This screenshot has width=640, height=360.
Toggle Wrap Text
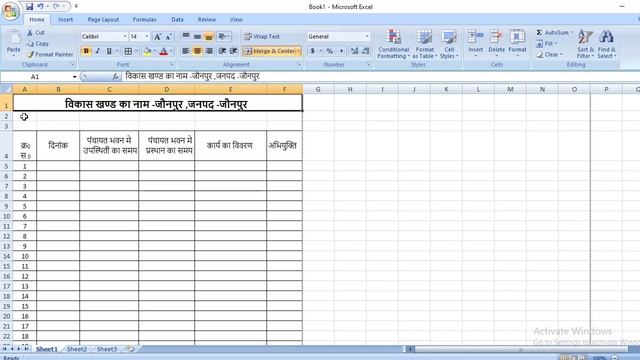(x=262, y=36)
